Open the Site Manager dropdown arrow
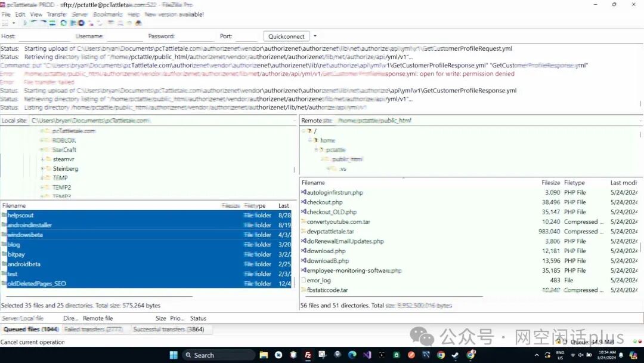 14,23
